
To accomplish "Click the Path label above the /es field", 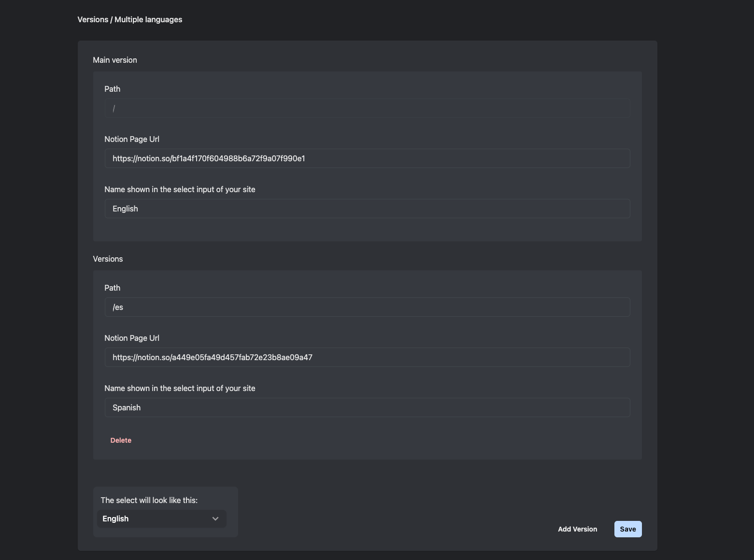I will click(x=113, y=288).
